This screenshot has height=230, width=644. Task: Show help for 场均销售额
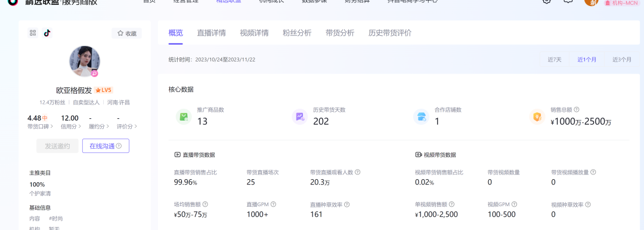click(x=205, y=204)
